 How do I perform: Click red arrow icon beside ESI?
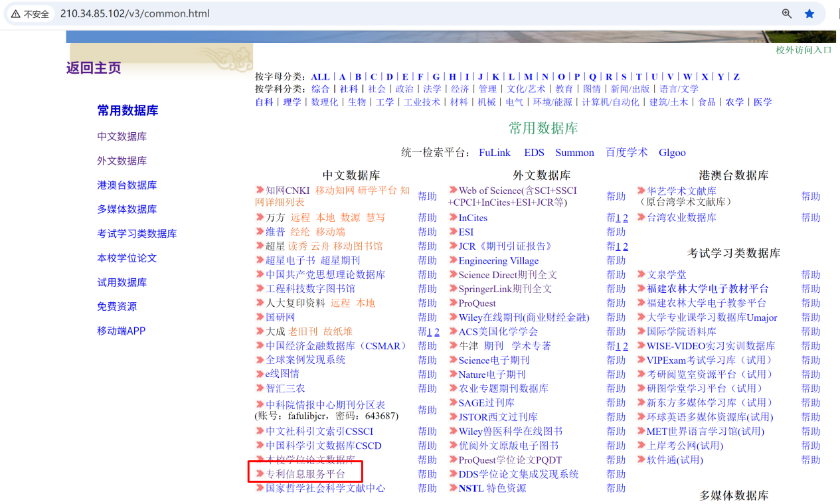click(453, 232)
